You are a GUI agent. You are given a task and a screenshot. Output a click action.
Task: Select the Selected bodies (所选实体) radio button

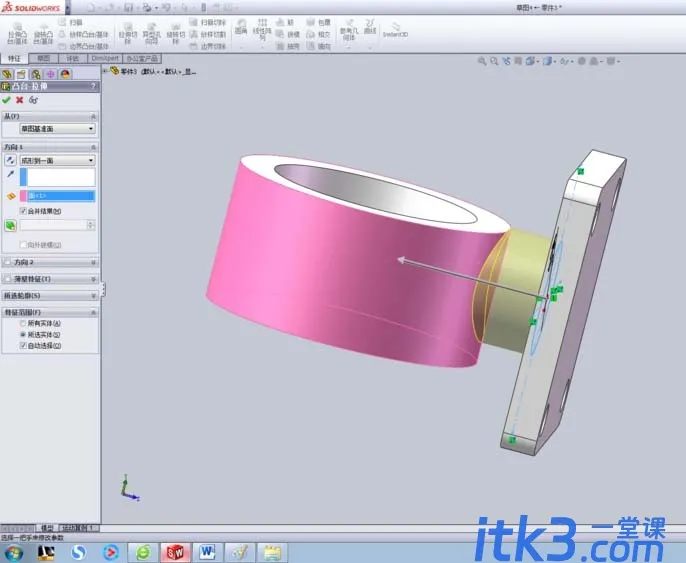point(23,334)
